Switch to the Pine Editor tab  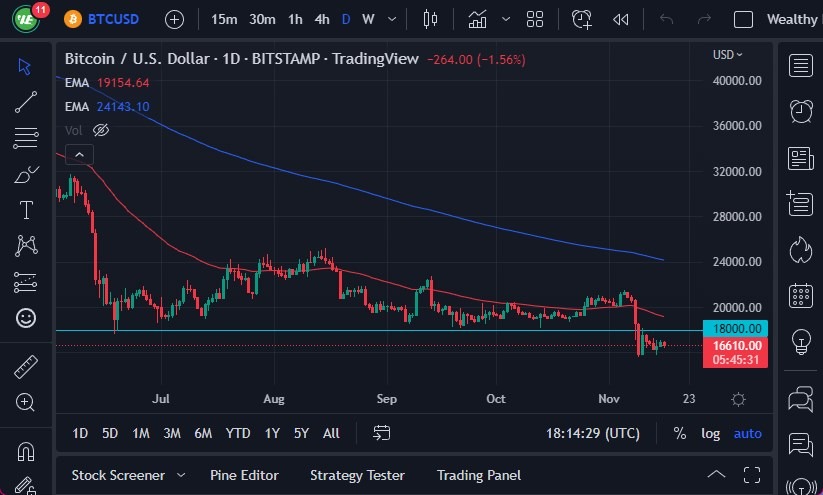244,475
